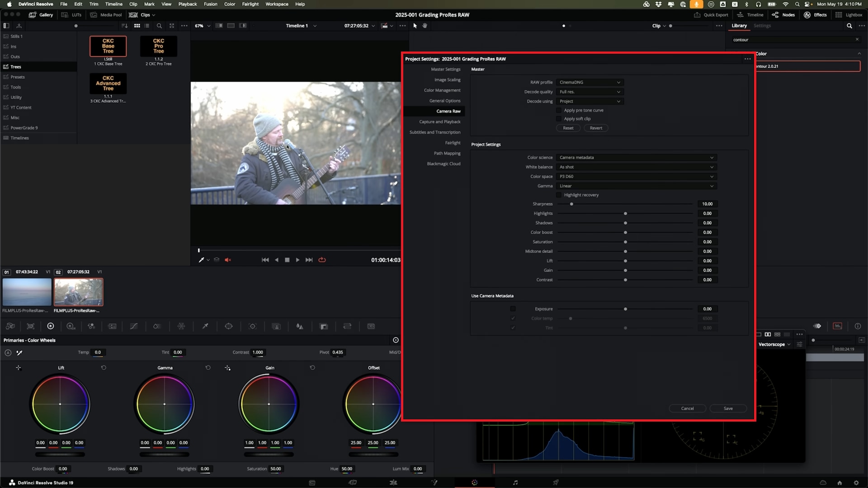The width and height of the screenshot is (868, 488).
Task: Open the Timeline 1 selector dropdown
Action: click(x=301, y=26)
